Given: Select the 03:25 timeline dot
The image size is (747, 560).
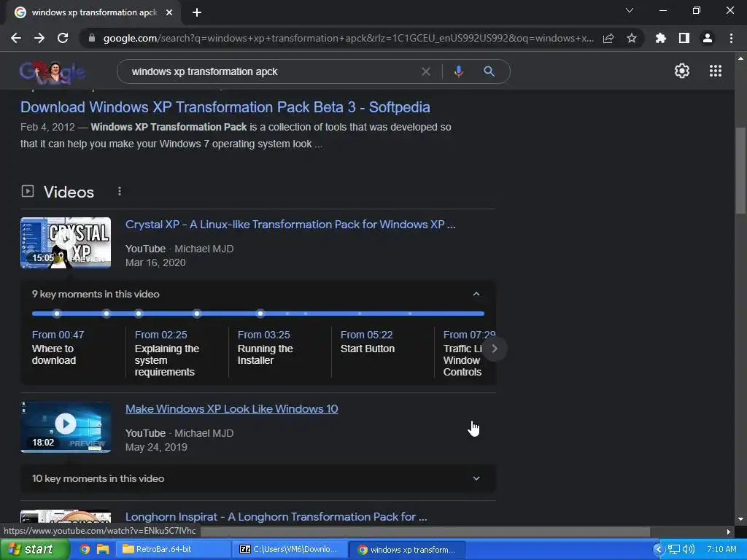Looking at the screenshot, I should (138, 314).
